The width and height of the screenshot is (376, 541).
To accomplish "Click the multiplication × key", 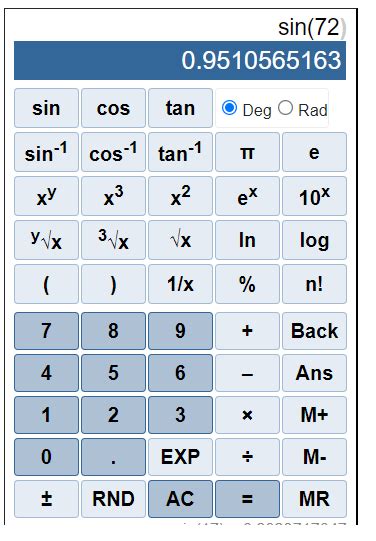I will pyautogui.click(x=247, y=415).
